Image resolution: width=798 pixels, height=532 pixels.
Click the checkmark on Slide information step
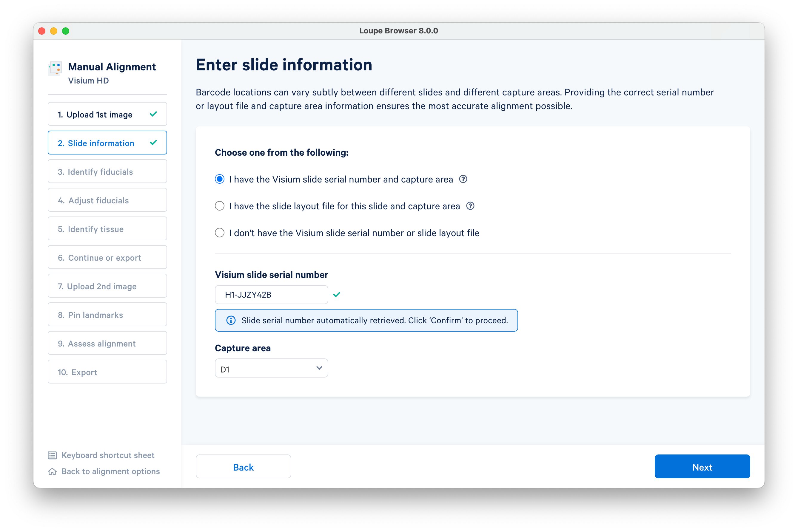[x=153, y=143]
